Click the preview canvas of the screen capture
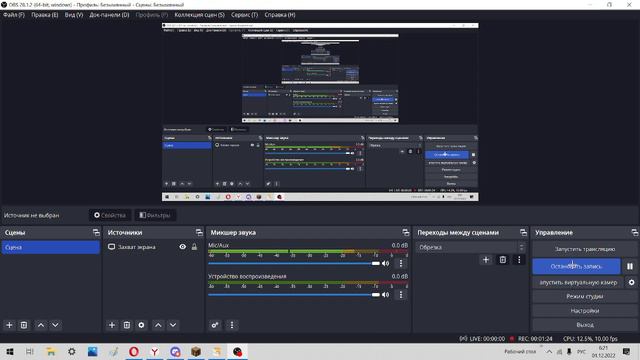Image resolution: width=640 pixels, height=360 pixels. coord(320,112)
